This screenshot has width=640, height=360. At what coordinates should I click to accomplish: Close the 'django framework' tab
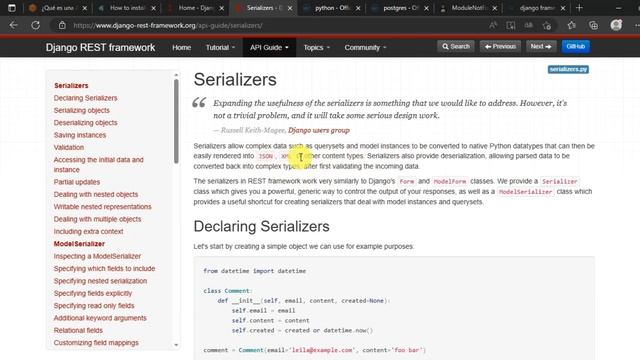click(x=563, y=8)
